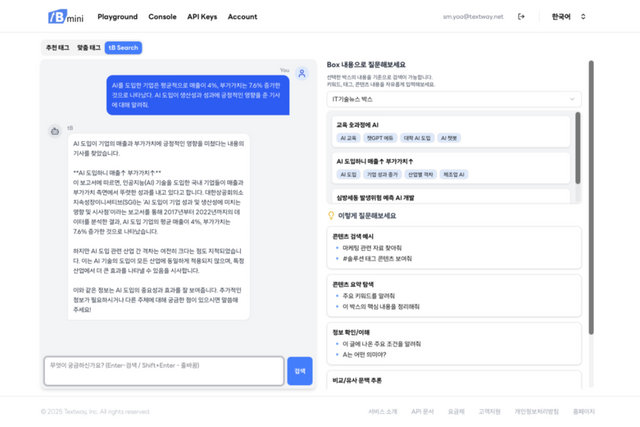640x427 pixels.
Task: Select example 주요 키워드를 알려줘
Action: click(369, 296)
